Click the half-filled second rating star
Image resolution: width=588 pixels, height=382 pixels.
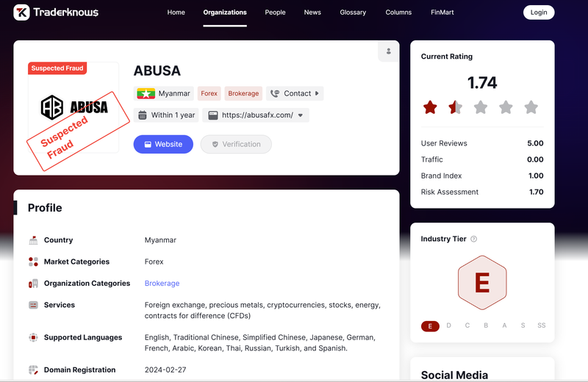click(455, 107)
